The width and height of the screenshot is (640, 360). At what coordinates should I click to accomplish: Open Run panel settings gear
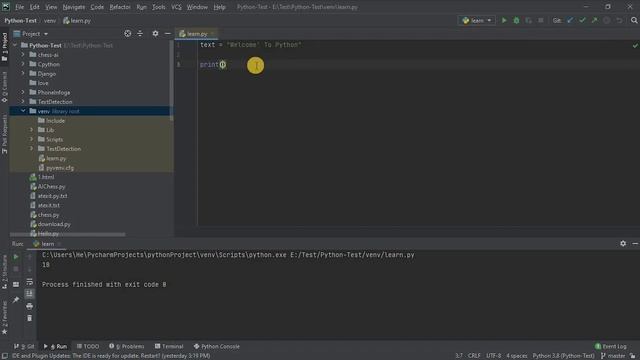(623, 243)
